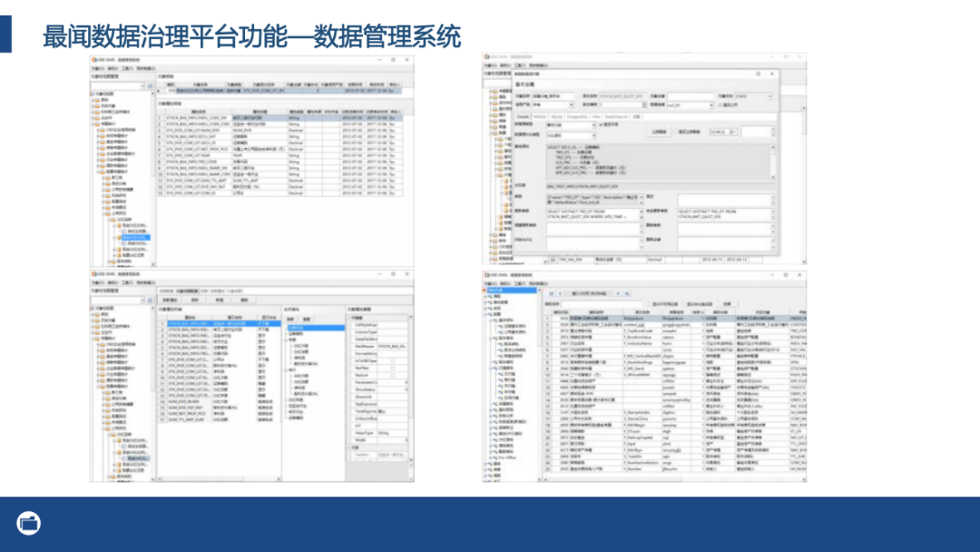Select the T_PaidupCapital cell in the data grid

click(x=642, y=438)
